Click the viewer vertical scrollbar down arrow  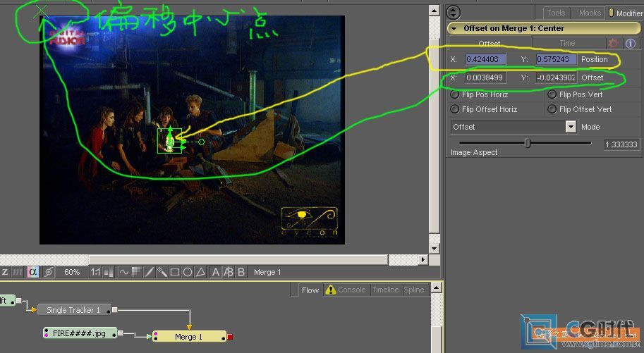435,248
